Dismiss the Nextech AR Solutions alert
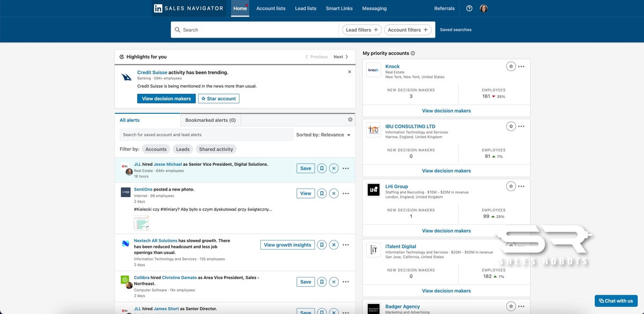Image resolution: width=644 pixels, height=314 pixels. (334, 245)
